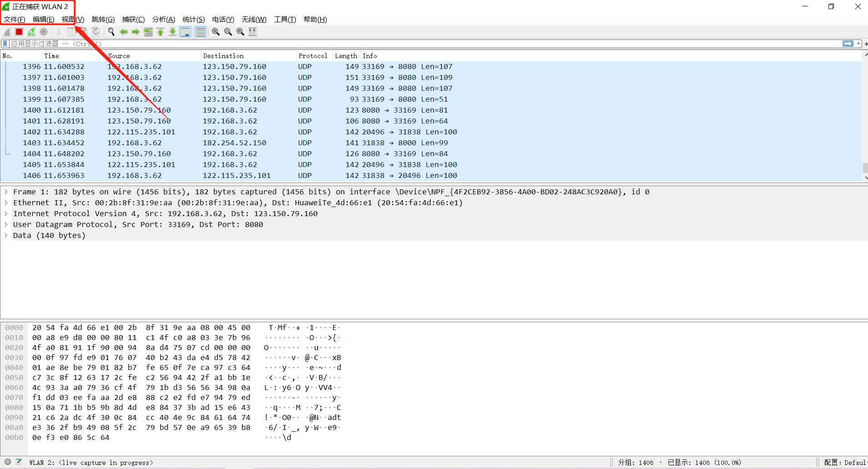Sort by the Info column header
868x469 pixels.
pos(611,56)
